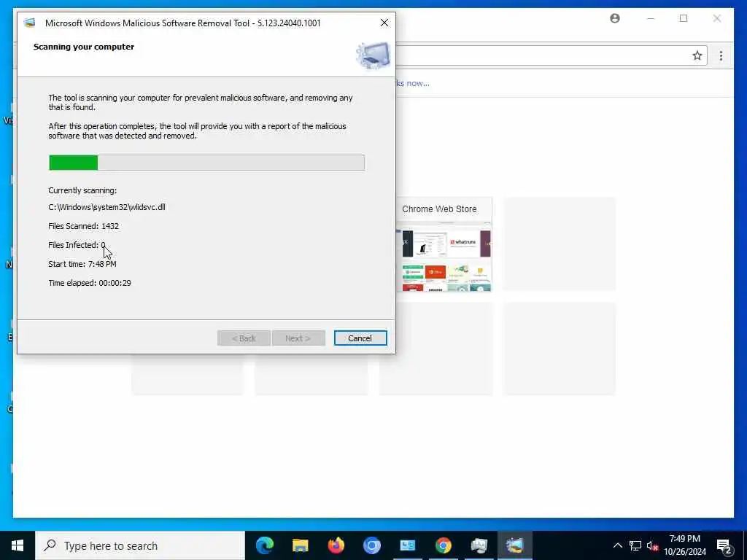Image resolution: width=747 pixels, height=560 pixels.
Task: Maximize the Chrome window
Action: coord(684,18)
